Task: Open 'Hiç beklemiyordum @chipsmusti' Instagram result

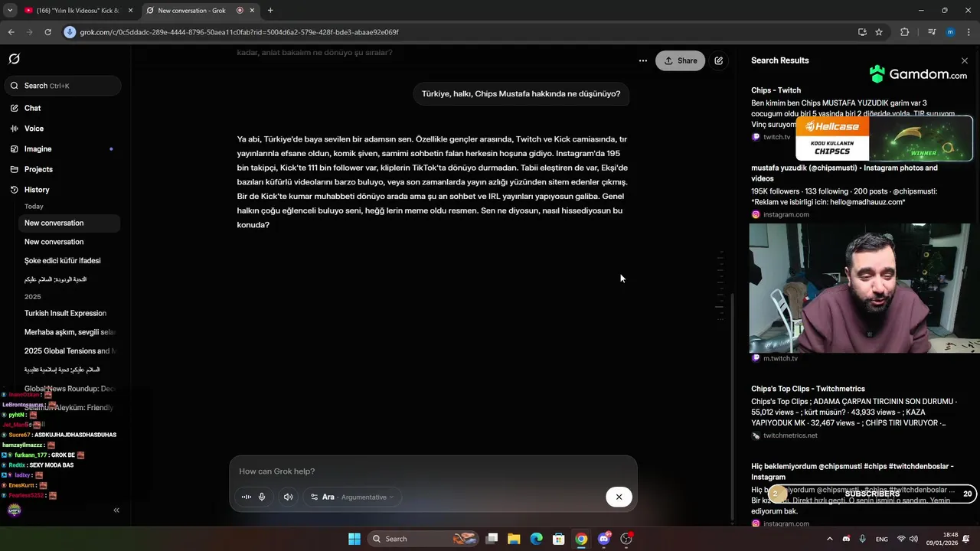Action: click(852, 471)
